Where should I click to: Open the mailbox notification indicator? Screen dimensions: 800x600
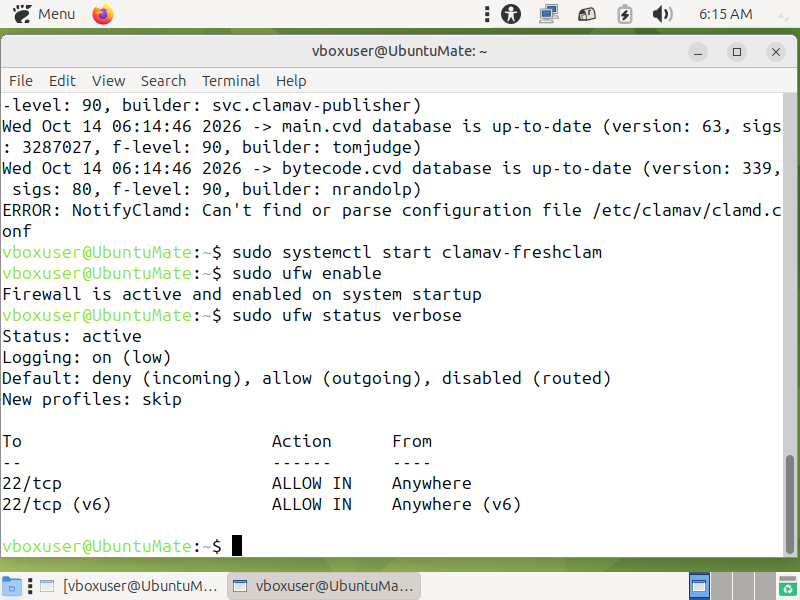(586, 14)
